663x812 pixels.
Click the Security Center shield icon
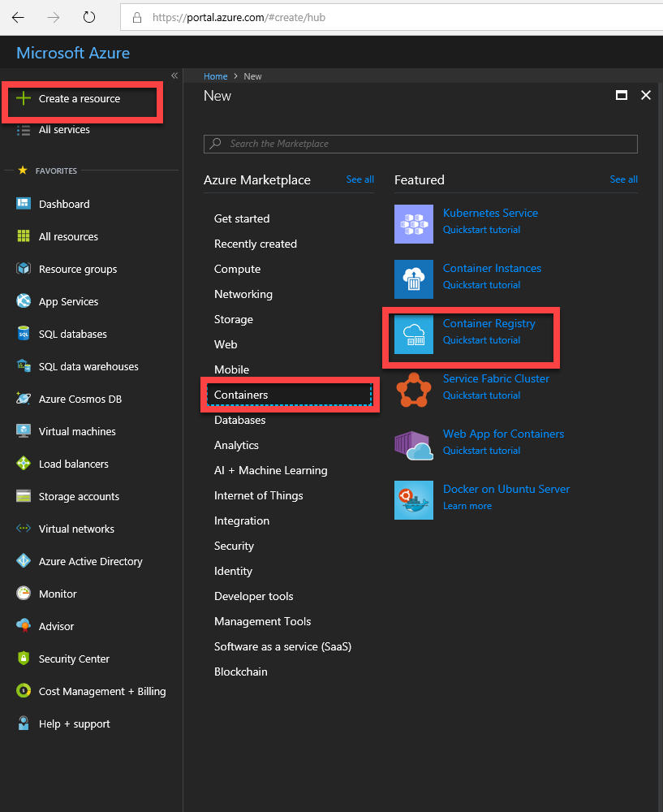[24, 659]
